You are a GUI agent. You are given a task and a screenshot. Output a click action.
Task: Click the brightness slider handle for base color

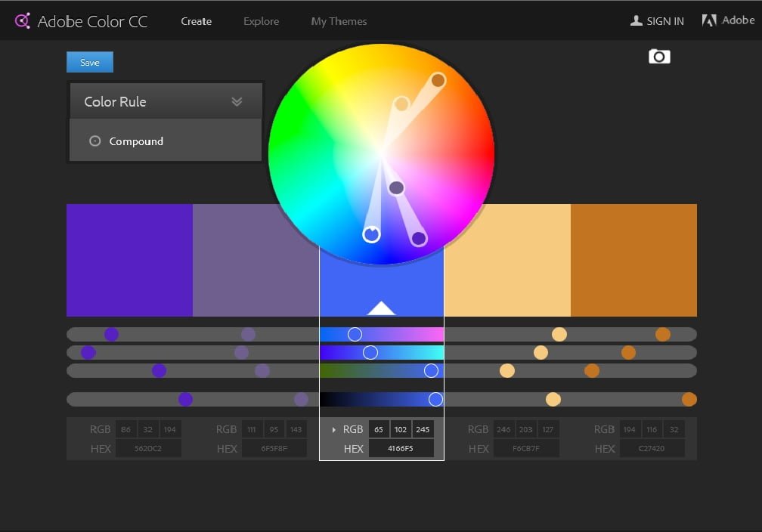(435, 399)
